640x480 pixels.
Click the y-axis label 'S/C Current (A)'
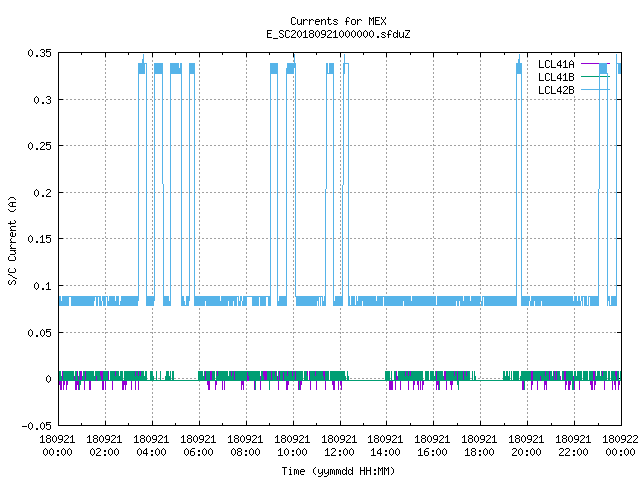(12, 240)
